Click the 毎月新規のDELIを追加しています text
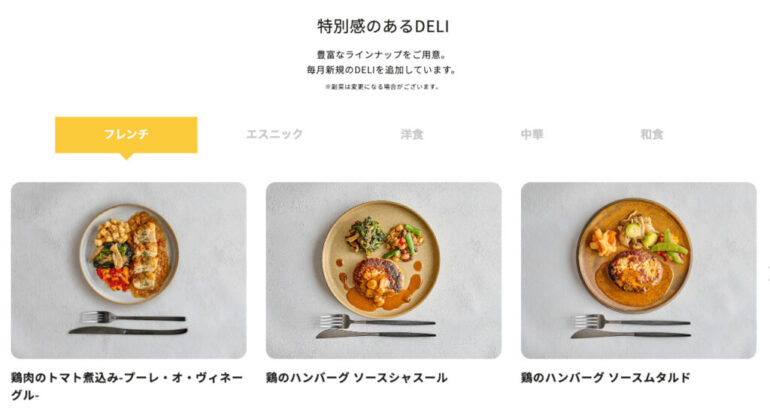 pyautogui.click(x=382, y=70)
